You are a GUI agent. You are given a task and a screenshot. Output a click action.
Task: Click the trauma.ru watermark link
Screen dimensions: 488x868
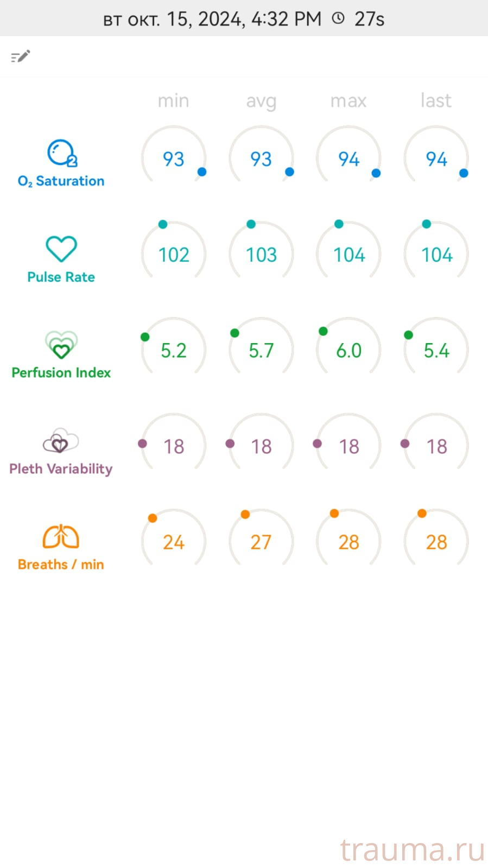pos(412,849)
